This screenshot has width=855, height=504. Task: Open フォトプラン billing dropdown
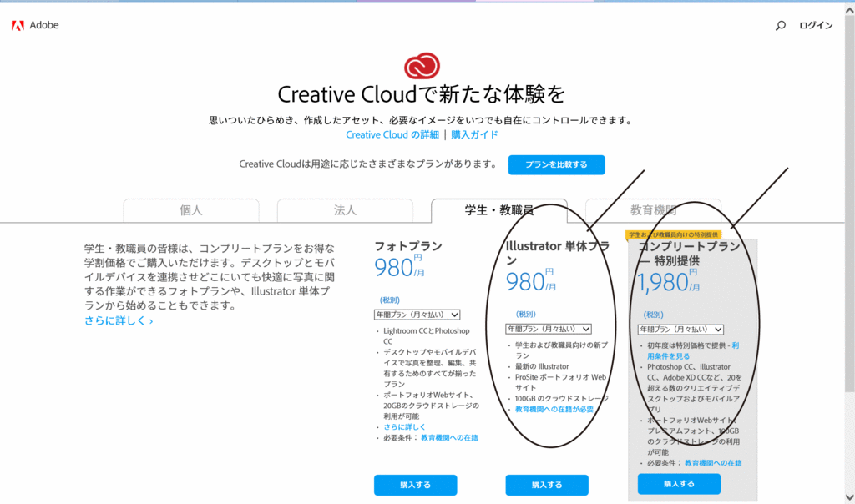(x=417, y=315)
